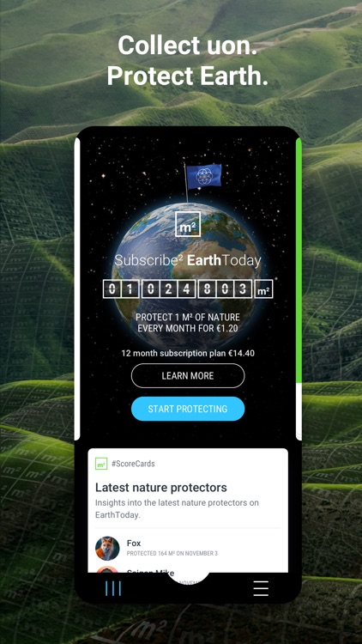Image resolution: width=362 pixels, height=644 pixels.
Task: Click the LEARN MORE button
Action: [188, 376]
